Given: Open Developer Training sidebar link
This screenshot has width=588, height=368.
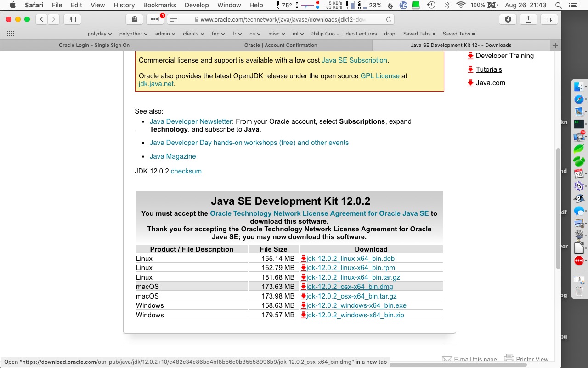Looking at the screenshot, I should [x=505, y=56].
